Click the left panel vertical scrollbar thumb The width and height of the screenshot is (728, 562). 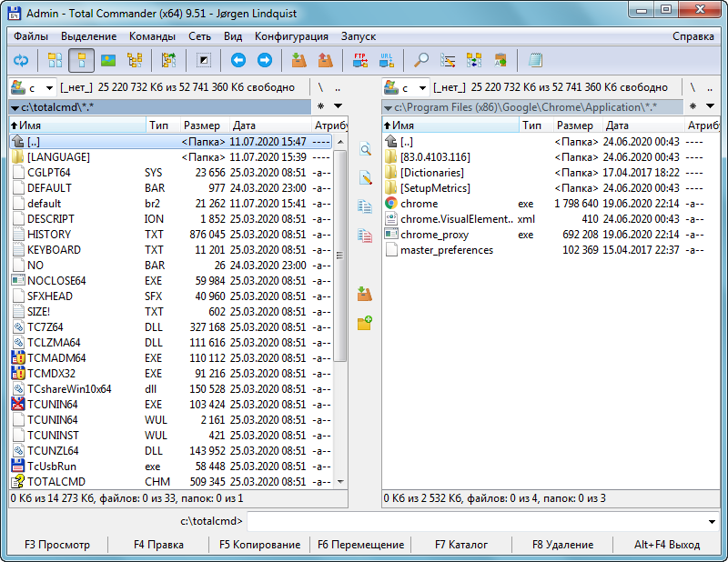pos(339,256)
